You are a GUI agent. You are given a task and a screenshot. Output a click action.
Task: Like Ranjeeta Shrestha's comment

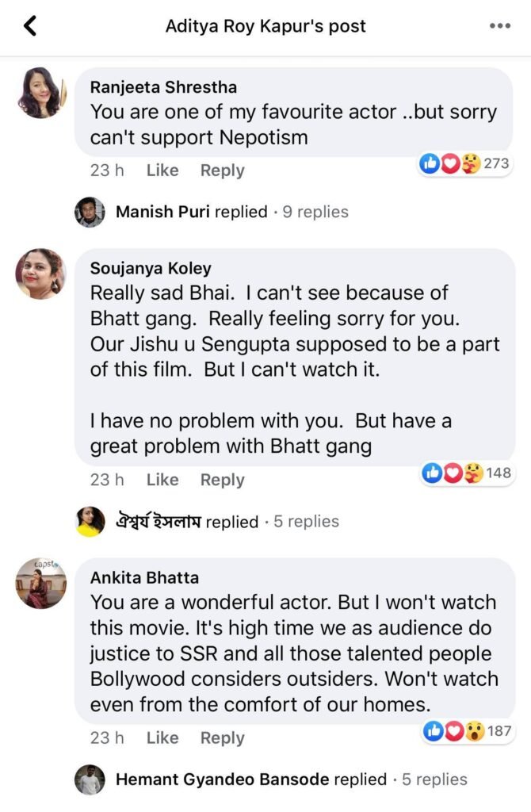coord(162,170)
